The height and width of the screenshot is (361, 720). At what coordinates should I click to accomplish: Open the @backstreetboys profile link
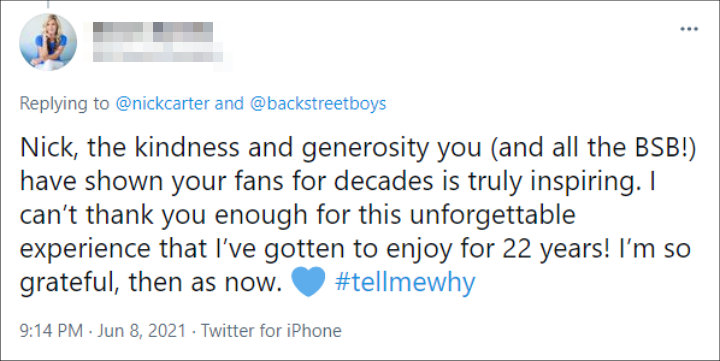(318, 103)
